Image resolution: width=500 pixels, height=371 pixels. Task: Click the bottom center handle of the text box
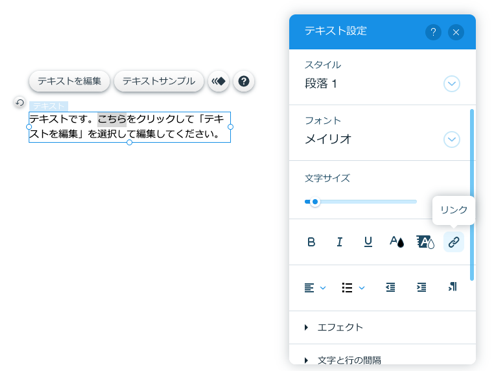pos(129,142)
